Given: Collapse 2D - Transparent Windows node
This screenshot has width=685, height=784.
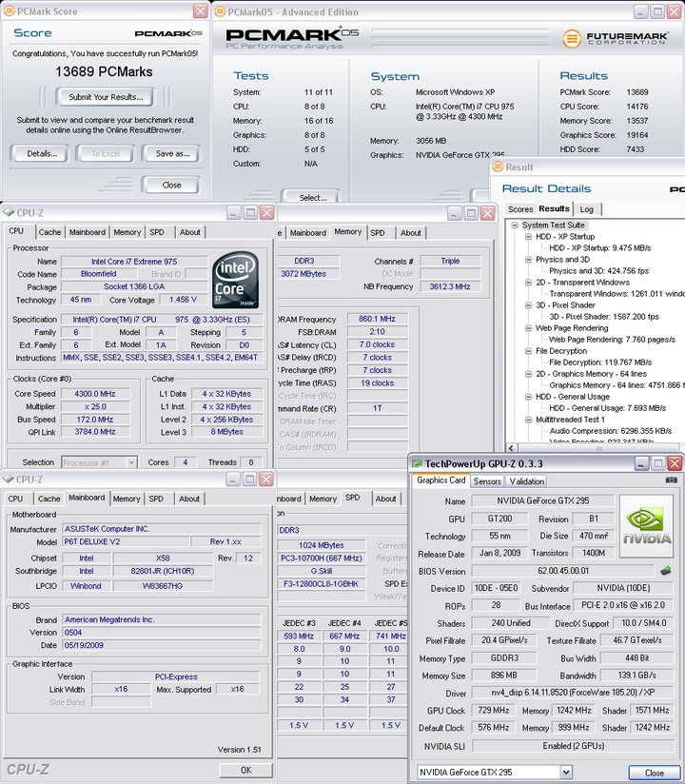Looking at the screenshot, I should (528, 283).
